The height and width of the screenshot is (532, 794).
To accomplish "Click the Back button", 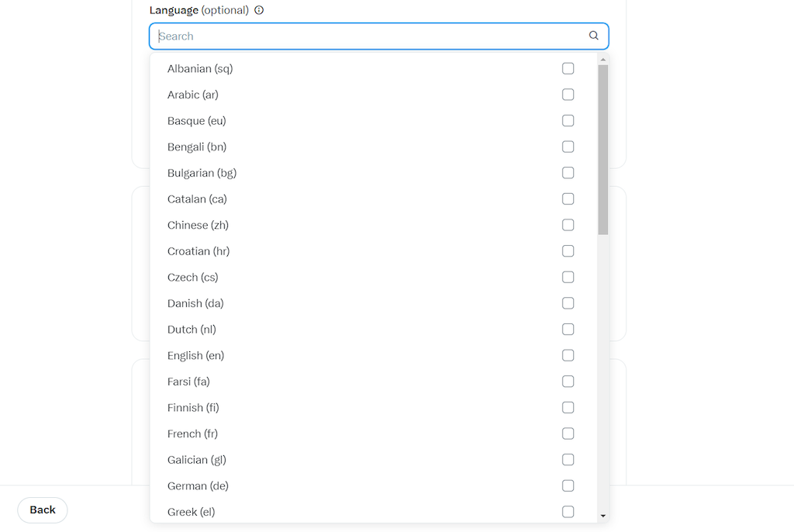I will click(43, 510).
